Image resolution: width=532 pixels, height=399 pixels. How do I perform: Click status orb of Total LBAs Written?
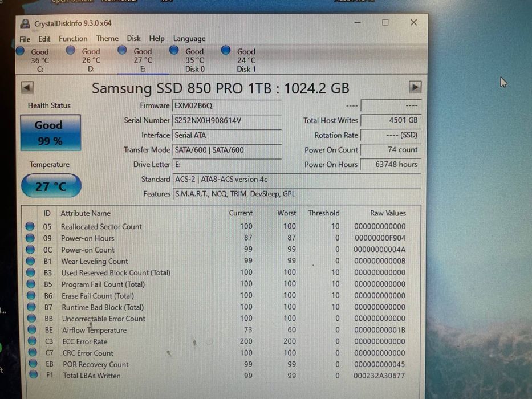(34, 375)
